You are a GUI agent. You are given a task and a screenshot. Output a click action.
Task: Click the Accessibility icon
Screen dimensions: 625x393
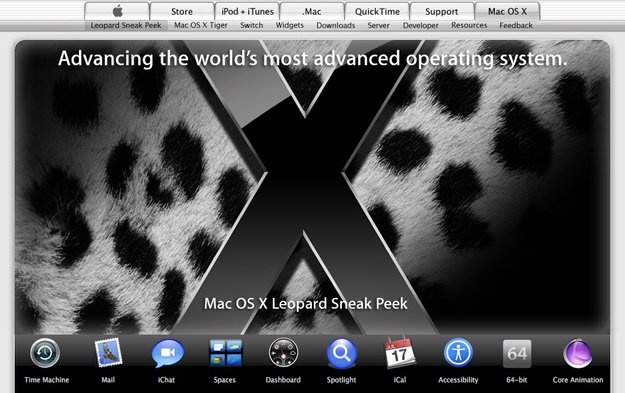(x=458, y=353)
